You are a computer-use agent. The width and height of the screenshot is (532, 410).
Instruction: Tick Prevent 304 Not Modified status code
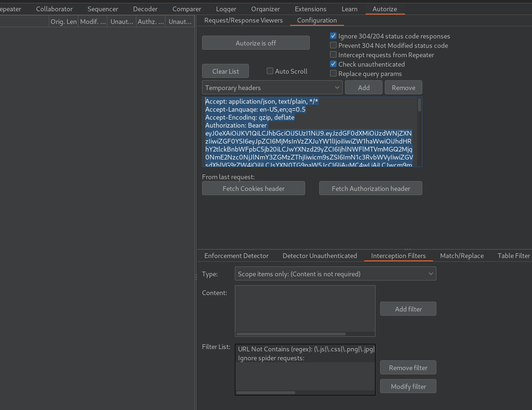(x=333, y=46)
